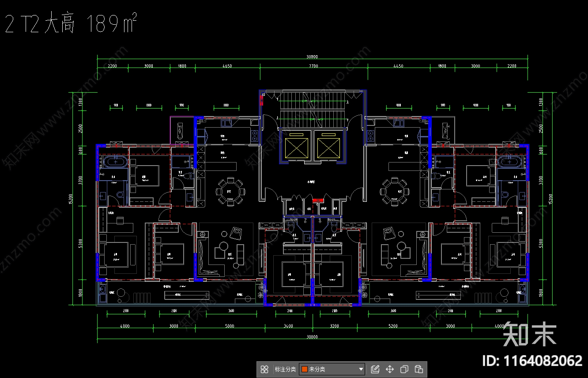Select the 3400 dimension in the bottom row
This screenshot has width=588, height=378.
288,326
